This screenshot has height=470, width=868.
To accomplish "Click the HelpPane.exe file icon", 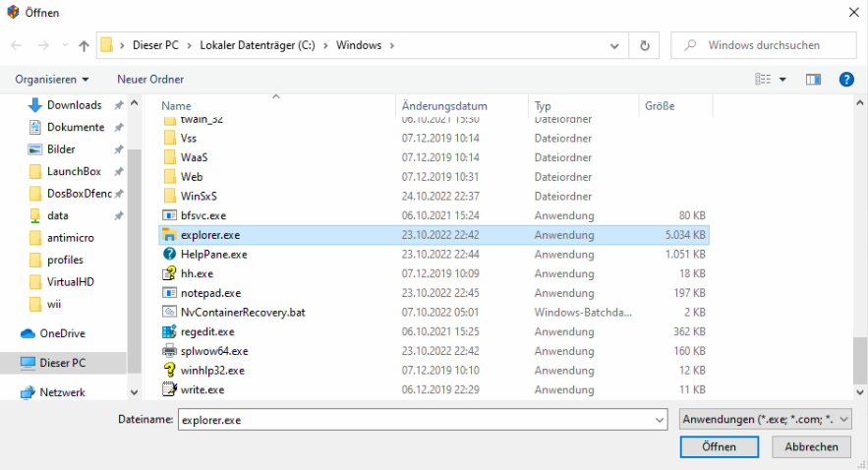I will point(169,254).
